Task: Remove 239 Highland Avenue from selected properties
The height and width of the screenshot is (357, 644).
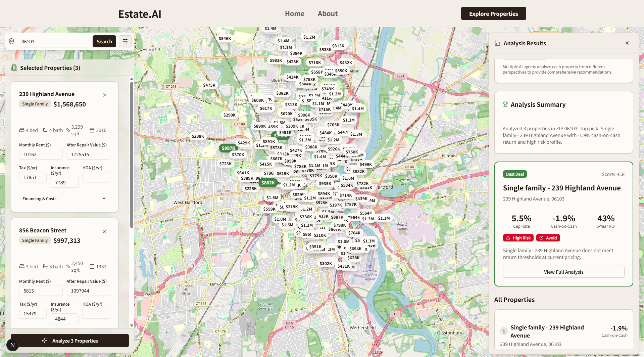Action: [x=105, y=95]
